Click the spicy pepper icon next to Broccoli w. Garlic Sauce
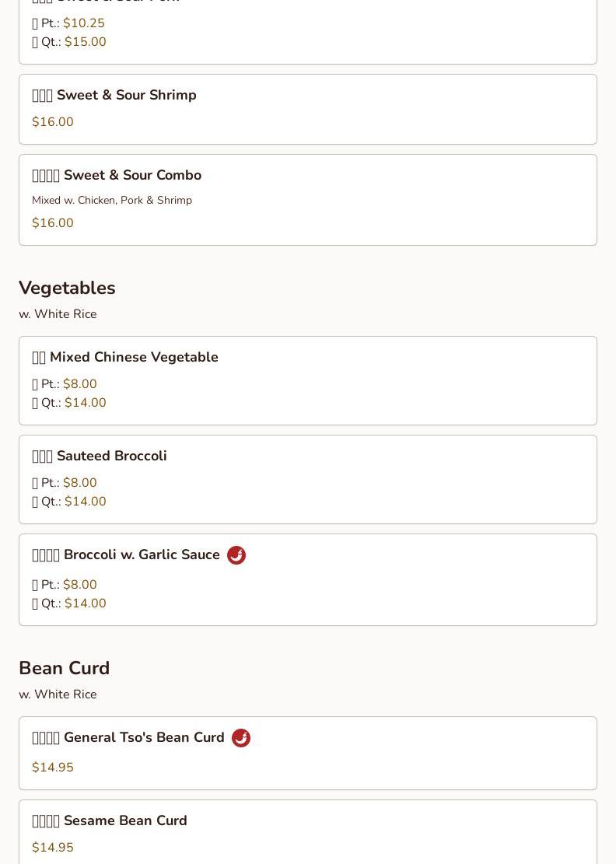 (236, 555)
